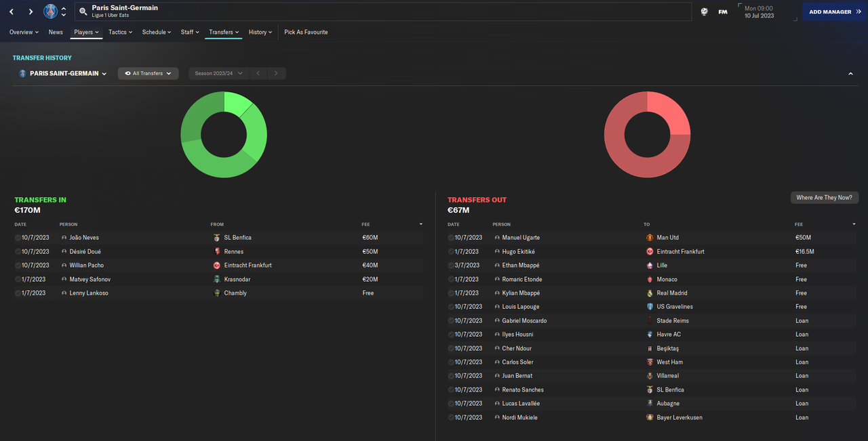Open the Overview dropdown menu
Screen dimensions: 868x441
(24, 32)
